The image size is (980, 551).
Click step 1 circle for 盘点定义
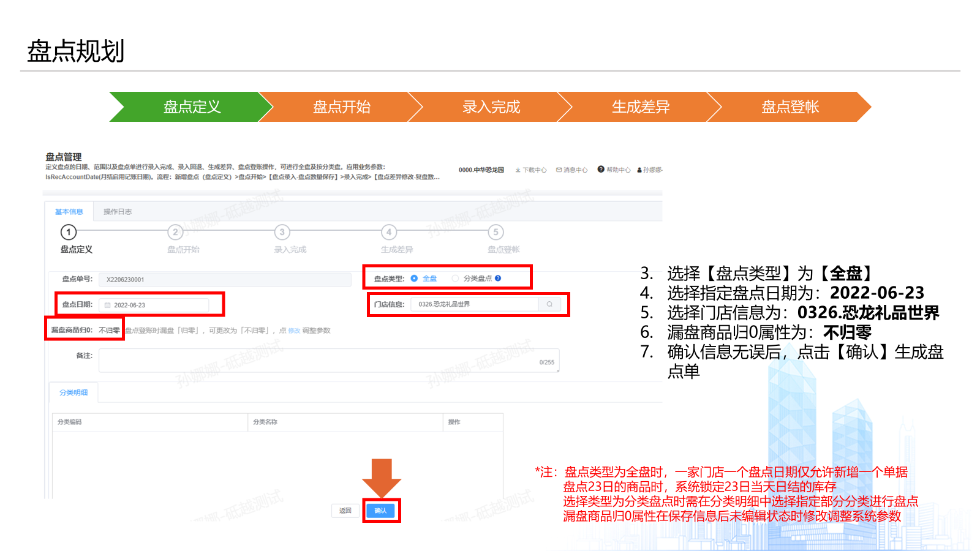pyautogui.click(x=69, y=232)
